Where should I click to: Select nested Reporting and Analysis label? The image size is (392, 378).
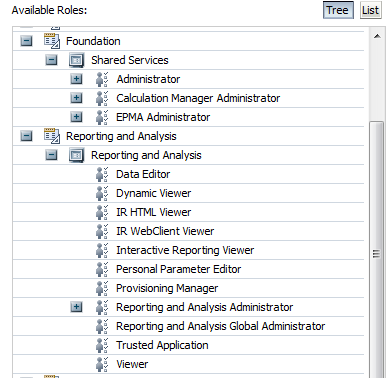pos(146,155)
